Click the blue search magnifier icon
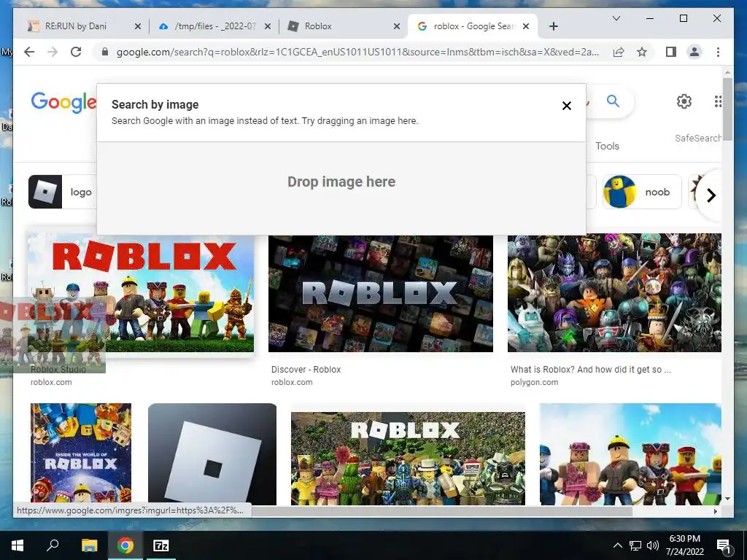The width and height of the screenshot is (747, 560). pos(613,101)
